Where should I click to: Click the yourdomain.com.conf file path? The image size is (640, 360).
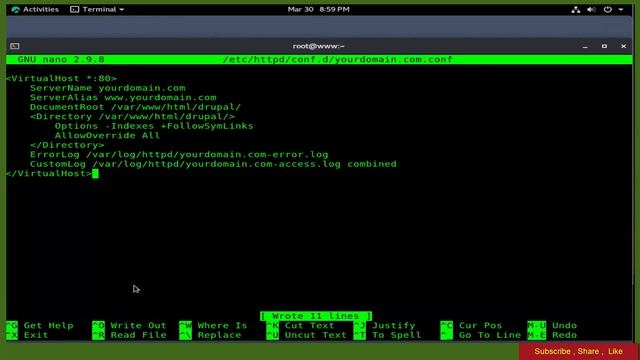pyautogui.click(x=338, y=60)
